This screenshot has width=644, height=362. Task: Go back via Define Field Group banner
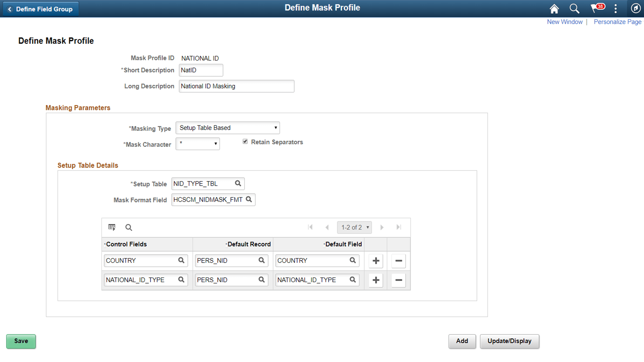[x=40, y=9]
